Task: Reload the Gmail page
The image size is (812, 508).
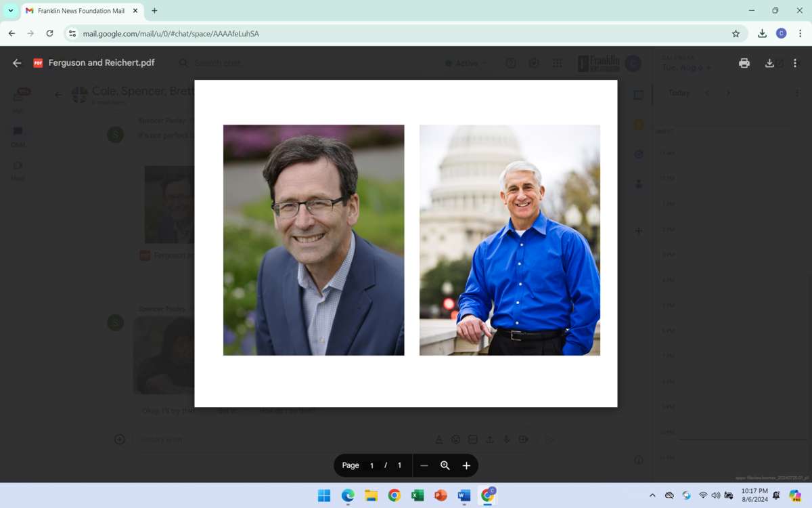Action: pyautogui.click(x=49, y=33)
